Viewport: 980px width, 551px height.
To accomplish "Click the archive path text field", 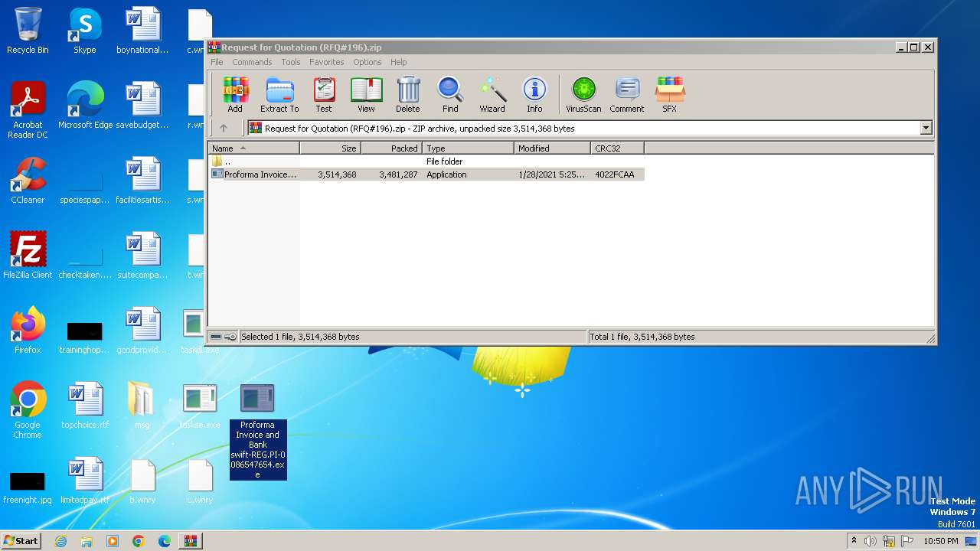I will (x=583, y=129).
